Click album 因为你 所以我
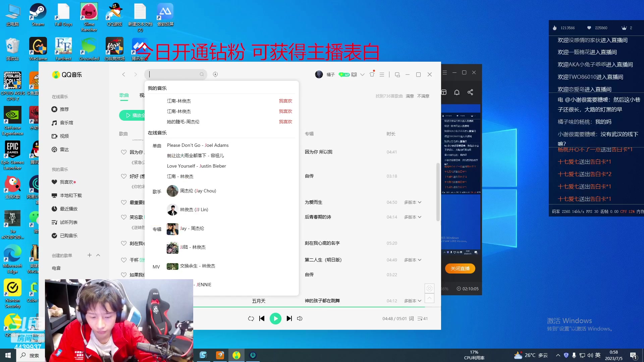This screenshot has width=644, height=362. (x=318, y=152)
